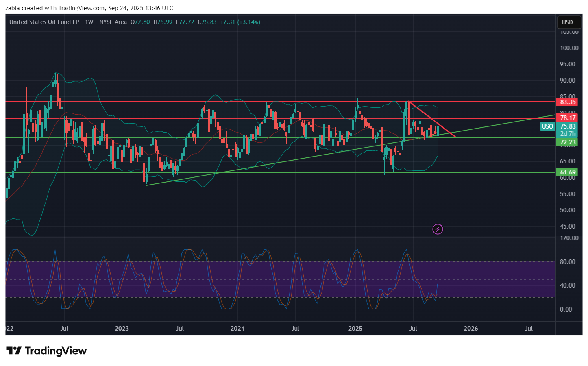Click the red 78.17 price label

(567, 118)
